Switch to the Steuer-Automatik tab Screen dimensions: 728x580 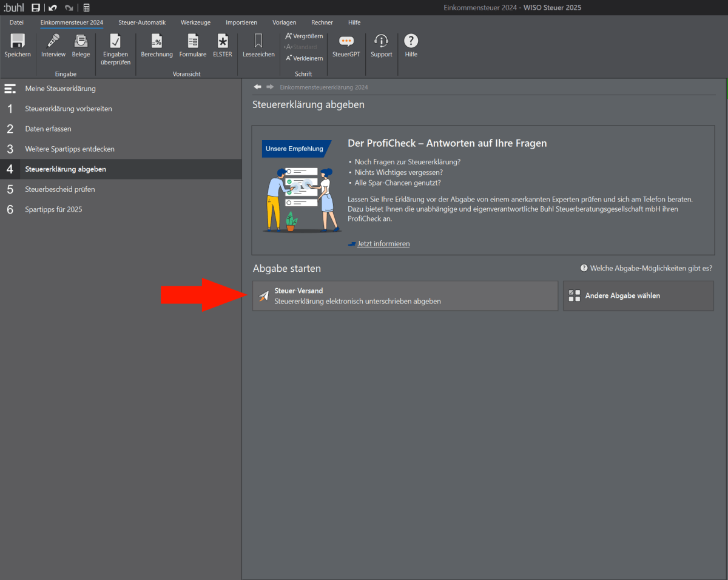[142, 22]
